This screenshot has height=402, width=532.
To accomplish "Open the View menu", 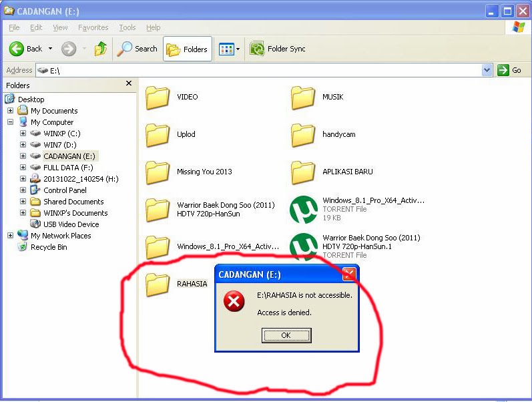I will tap(60, 27).
